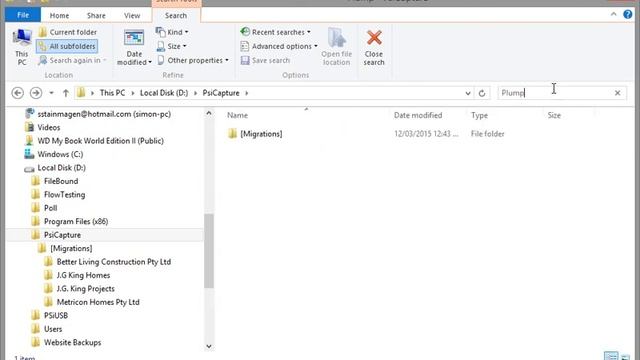Select the Search ribbon tab
640x360 pixels.
point(176,16)
